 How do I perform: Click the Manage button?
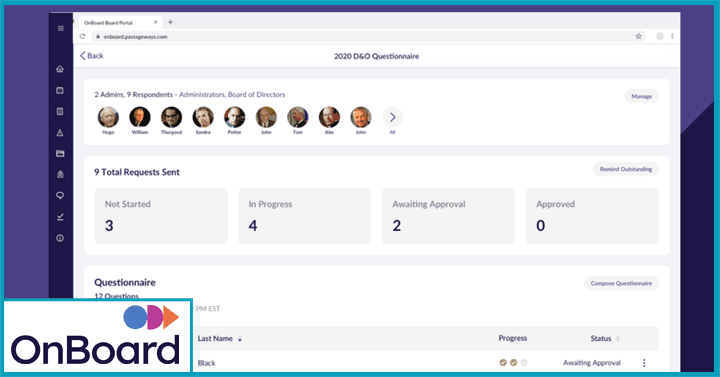tap(641, 96)
